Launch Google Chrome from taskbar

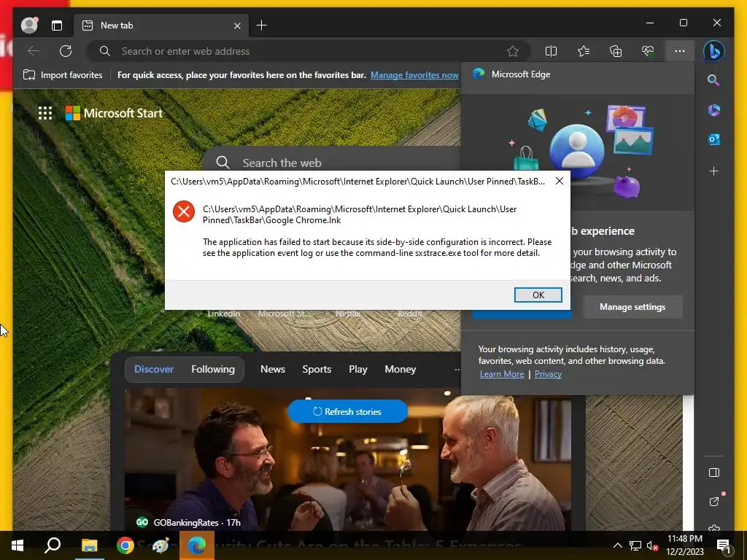(125, 545)
